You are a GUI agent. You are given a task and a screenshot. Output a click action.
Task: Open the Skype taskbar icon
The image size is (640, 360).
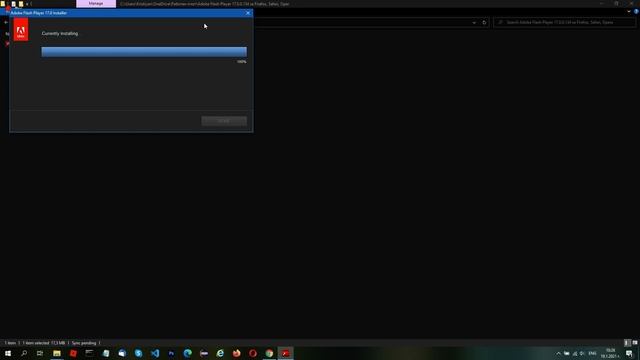138,353
